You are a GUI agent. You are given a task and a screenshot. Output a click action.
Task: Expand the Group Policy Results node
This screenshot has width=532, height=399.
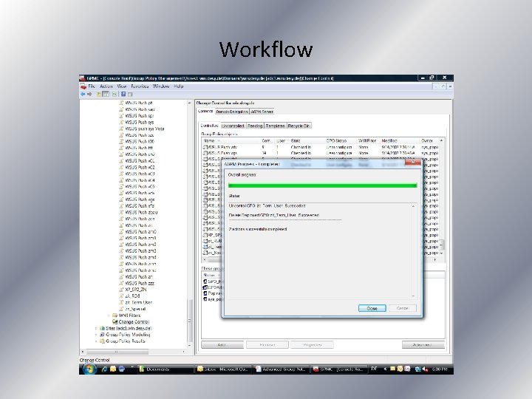click(96, 341)
